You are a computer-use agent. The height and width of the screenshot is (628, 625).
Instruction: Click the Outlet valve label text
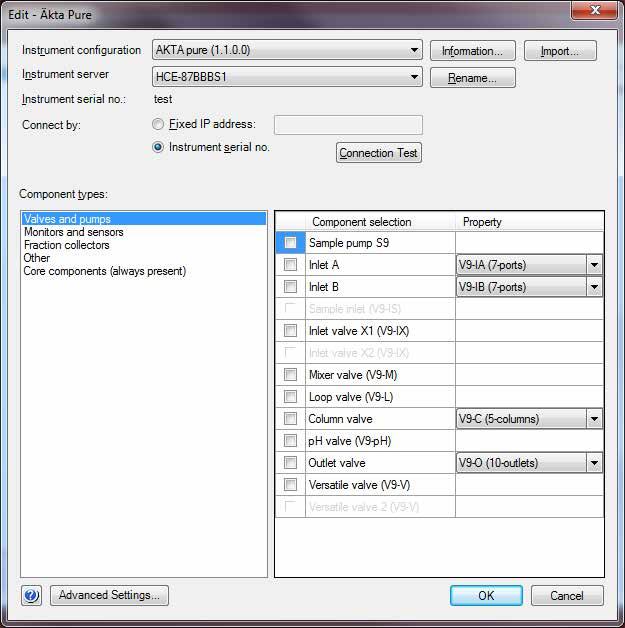coord(337,463)
